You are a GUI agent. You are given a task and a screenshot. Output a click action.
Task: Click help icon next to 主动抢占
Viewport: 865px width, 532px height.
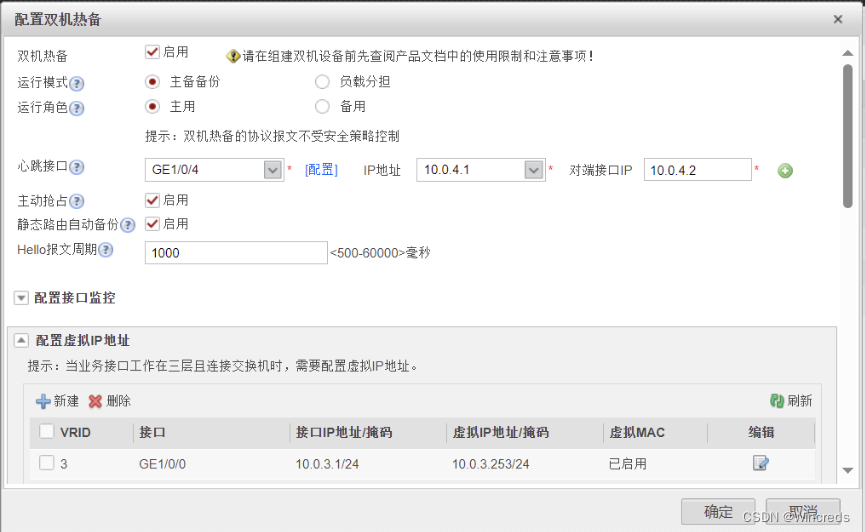tap(77, 201)
